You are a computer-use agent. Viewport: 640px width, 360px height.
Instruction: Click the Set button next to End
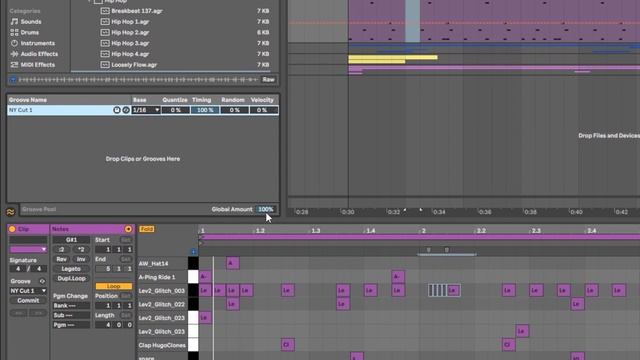(126, 259)
